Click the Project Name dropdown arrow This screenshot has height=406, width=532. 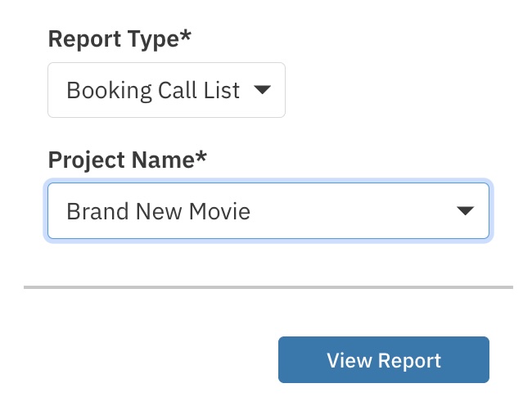coord(465,211)
